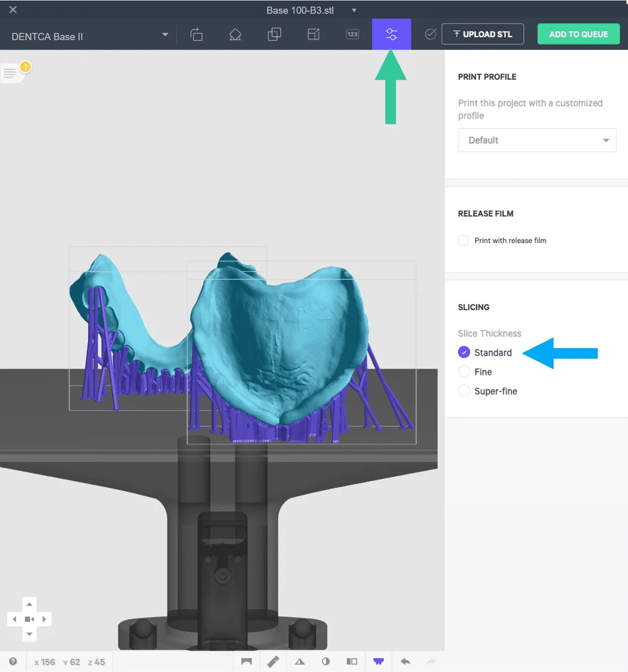Select Fine slice thickness

point(464,372)
